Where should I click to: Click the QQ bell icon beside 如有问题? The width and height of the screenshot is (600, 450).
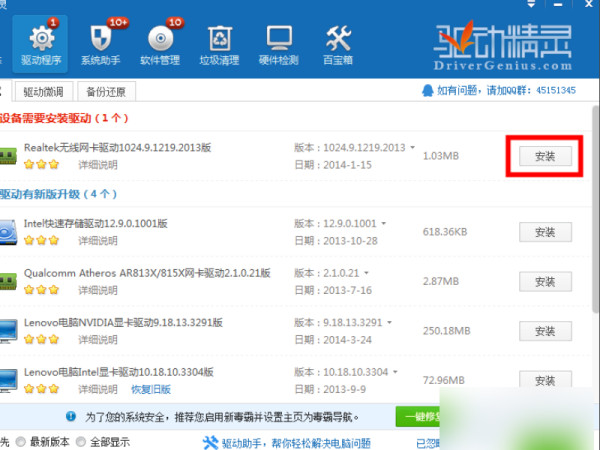427,91
